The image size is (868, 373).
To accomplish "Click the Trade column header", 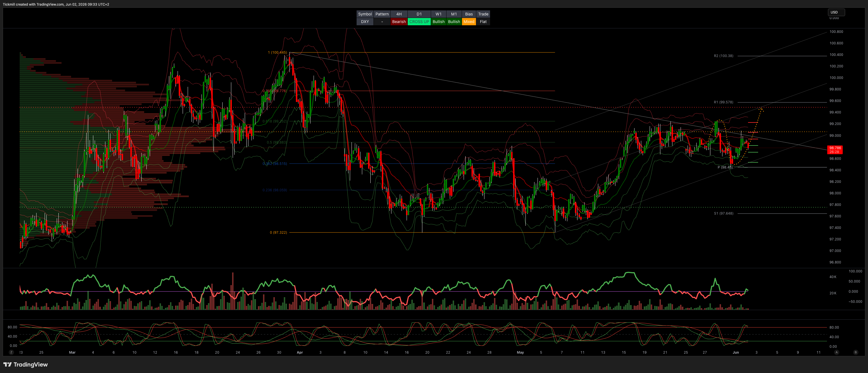I will (x=483, y=14).
